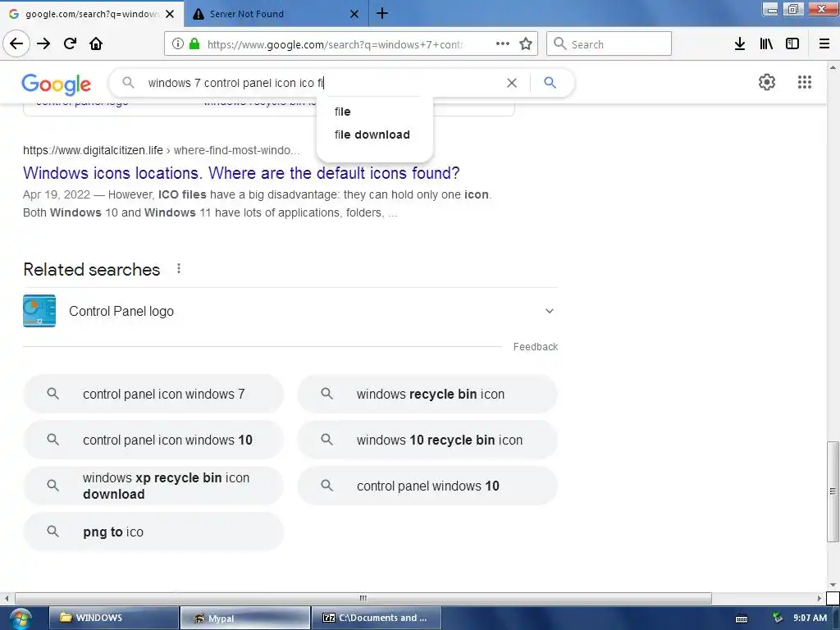The width and height of the screenshot is (840, 630).
Task: Search "control panel icon windows 7"
Action: 153,394
